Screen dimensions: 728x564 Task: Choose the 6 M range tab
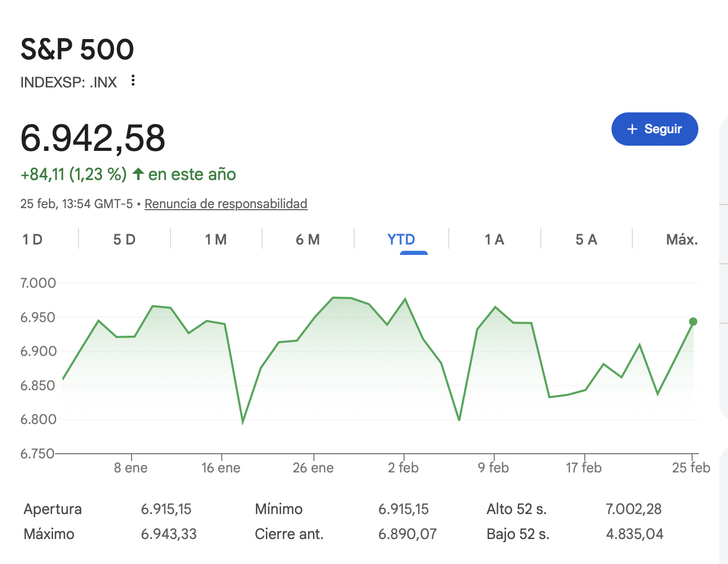point(308,239)
